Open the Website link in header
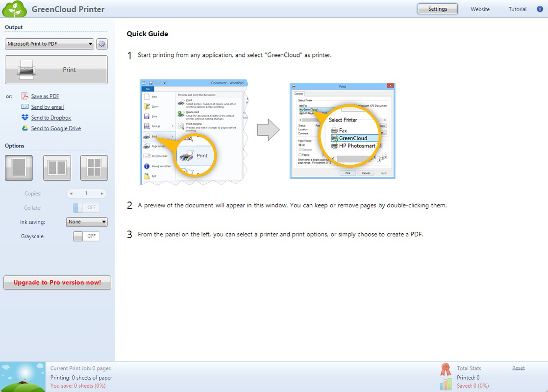 [480, 9]
